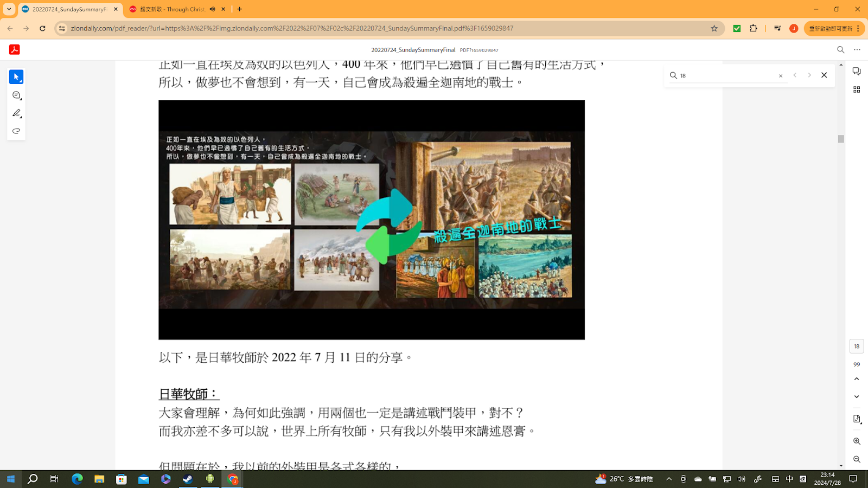Viewport: 868px width, 488px height.
Task: Open Steam from taskbar
Action: point(188,479)
